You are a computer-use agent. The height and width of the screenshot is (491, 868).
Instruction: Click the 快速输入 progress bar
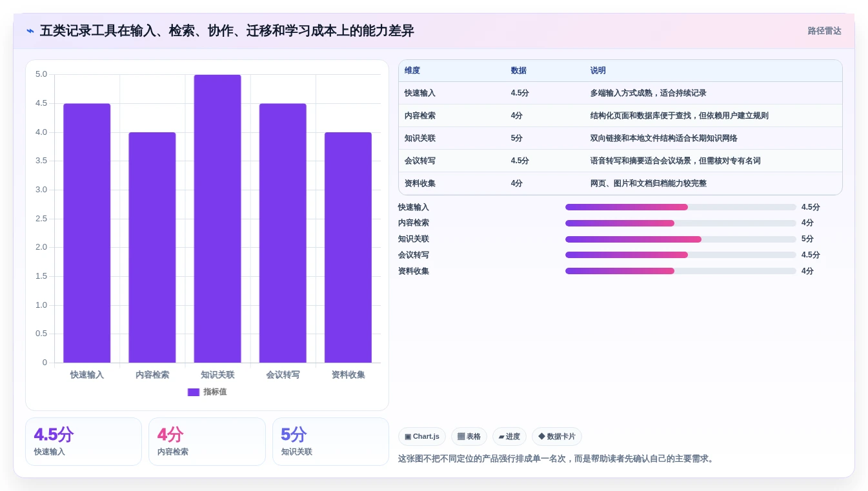point(680,207)
